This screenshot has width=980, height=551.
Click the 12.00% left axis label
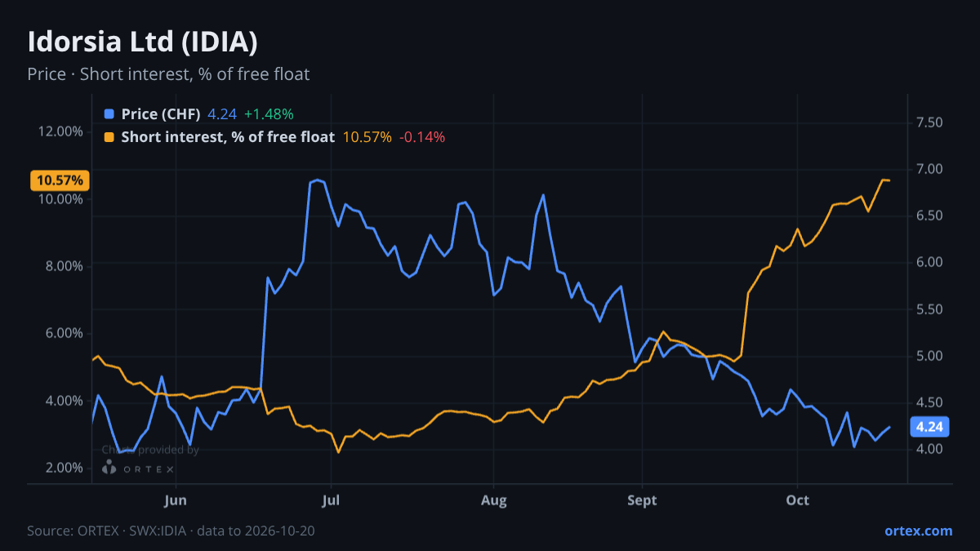pyautogui.click(x=60, y=131)
